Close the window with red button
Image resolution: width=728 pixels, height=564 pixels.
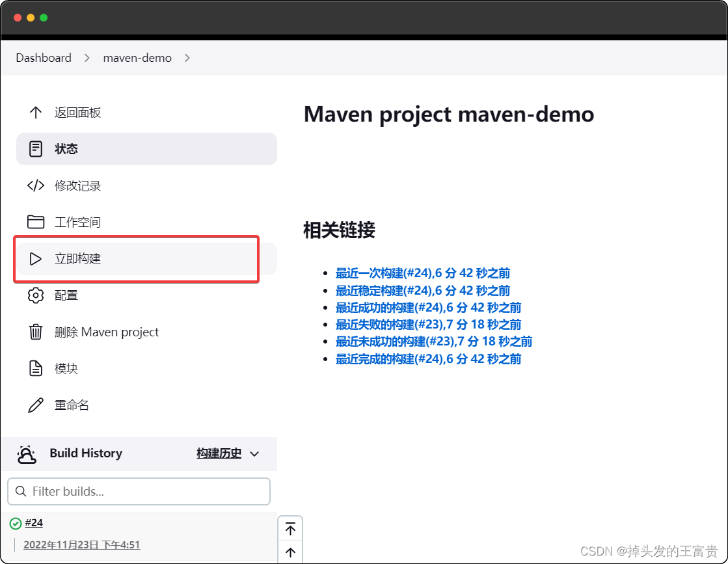point(18,18)
